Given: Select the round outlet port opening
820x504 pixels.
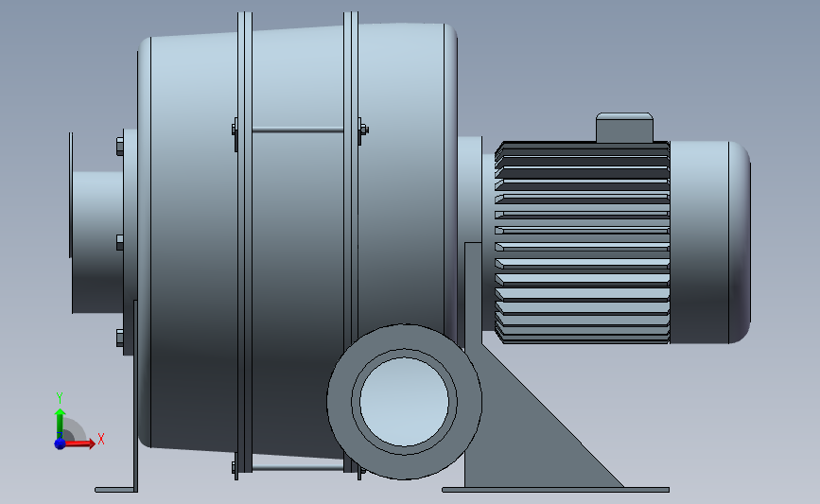Looking at the screenshot, I should (404, 402).
